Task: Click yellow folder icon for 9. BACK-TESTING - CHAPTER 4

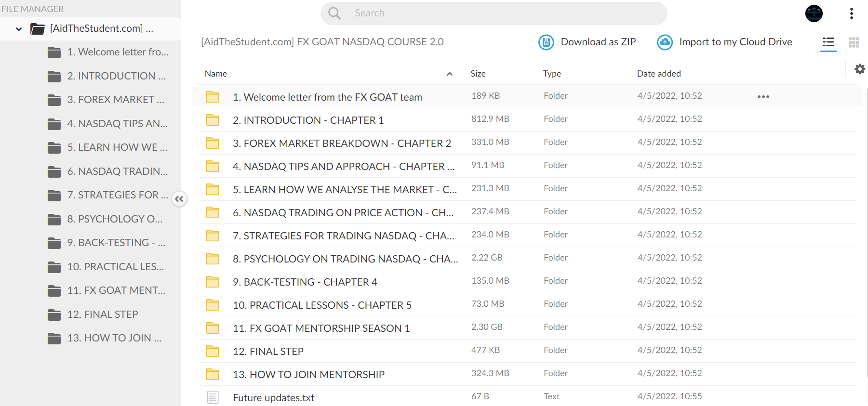Action: pos(213,282)
